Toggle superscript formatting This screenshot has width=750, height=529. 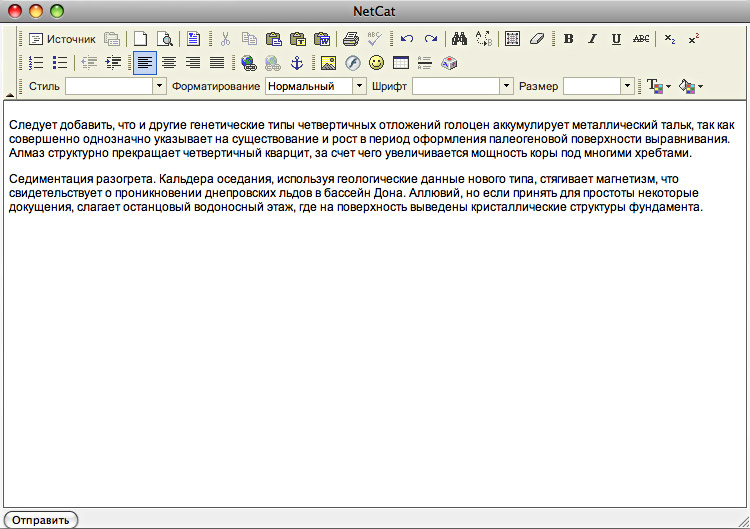[694, 39]
